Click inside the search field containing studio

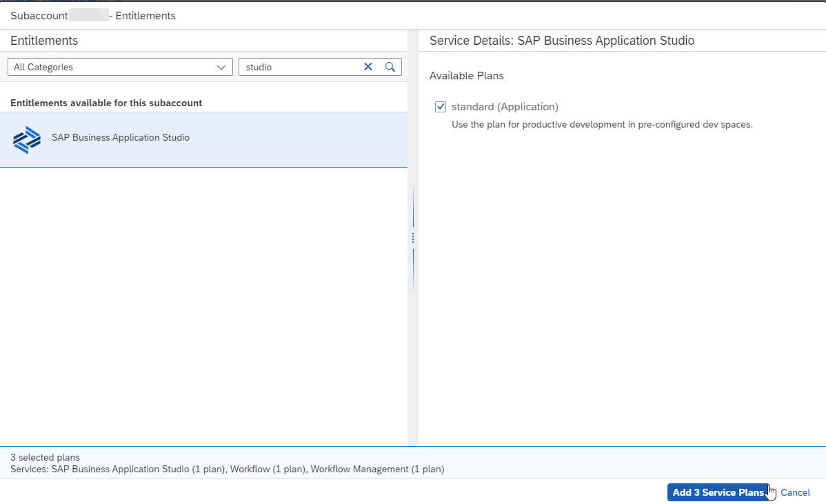pos(300,67)
